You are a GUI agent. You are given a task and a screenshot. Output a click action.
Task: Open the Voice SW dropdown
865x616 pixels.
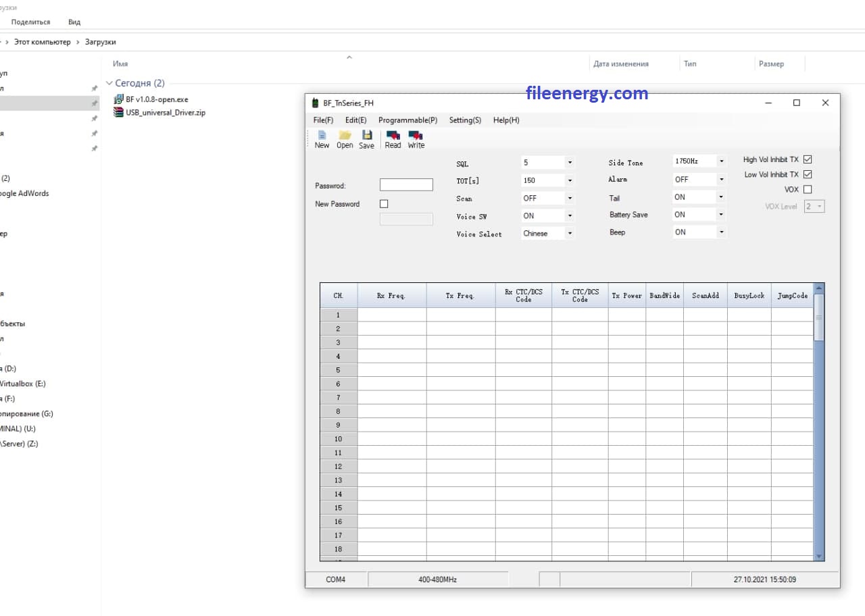(x=570, y=216)
